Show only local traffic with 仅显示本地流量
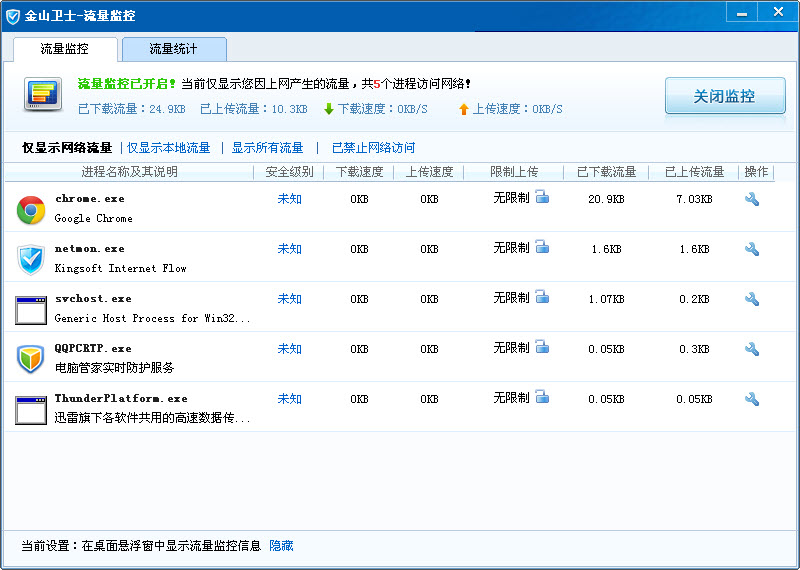The image size is (800, 570). click(x=168, y=148)
